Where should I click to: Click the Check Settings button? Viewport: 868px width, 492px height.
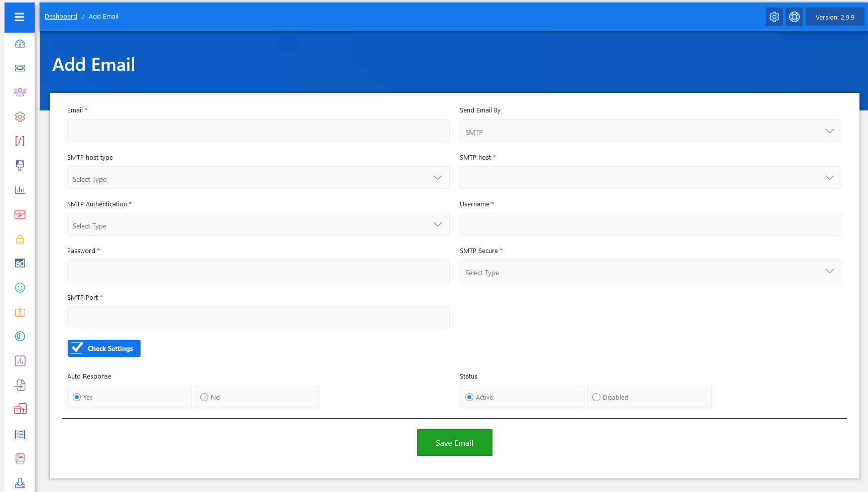click(x=104, y=348)
